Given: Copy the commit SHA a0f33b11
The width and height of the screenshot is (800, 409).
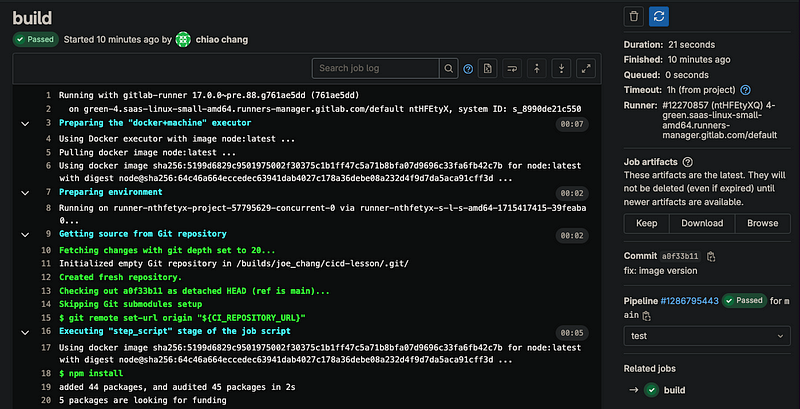Looking at the screenshot, I should pyautogui.click(x=710, y=257).
